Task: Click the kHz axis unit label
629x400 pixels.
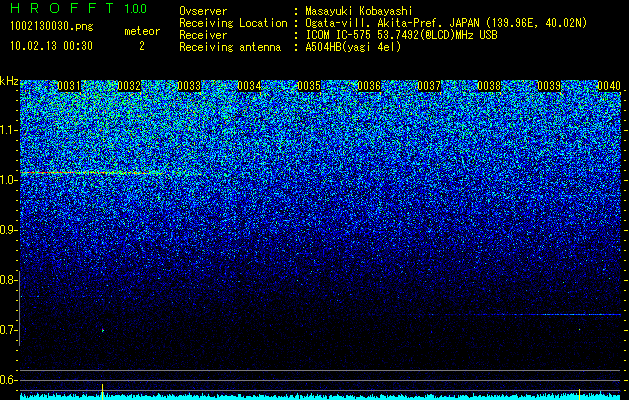Action: 9,81
